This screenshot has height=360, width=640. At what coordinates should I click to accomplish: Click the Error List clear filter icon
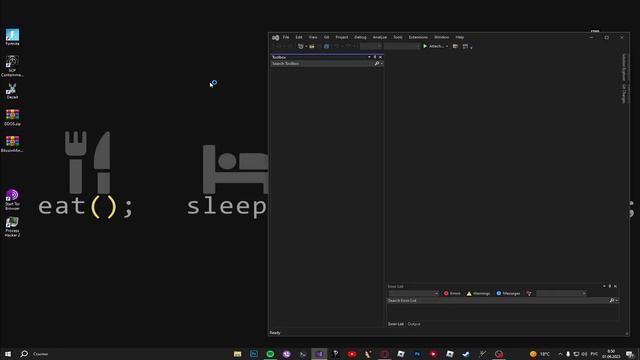tap(529, 293)
